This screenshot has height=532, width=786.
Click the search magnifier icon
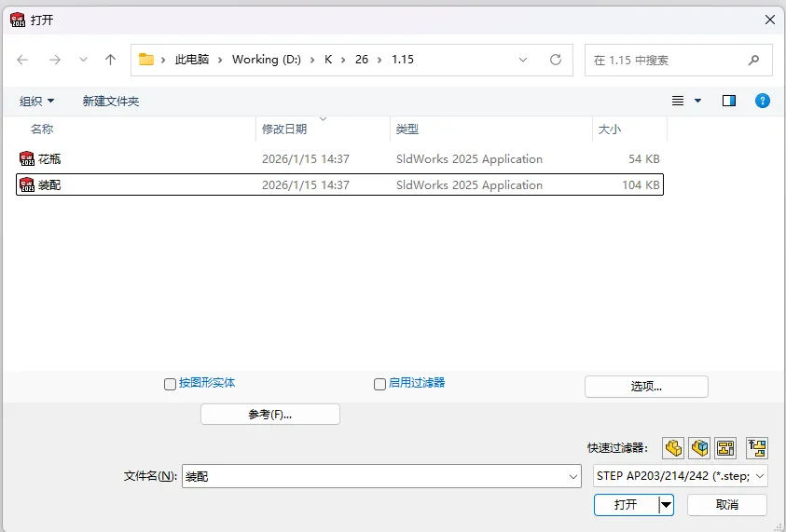click(753, 61)
